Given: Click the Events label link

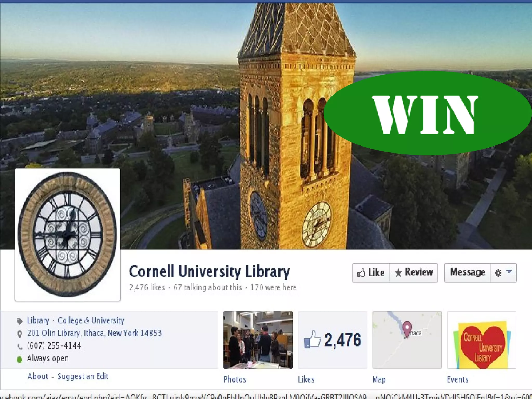Looking at the screenshot, I should (458, 380).
